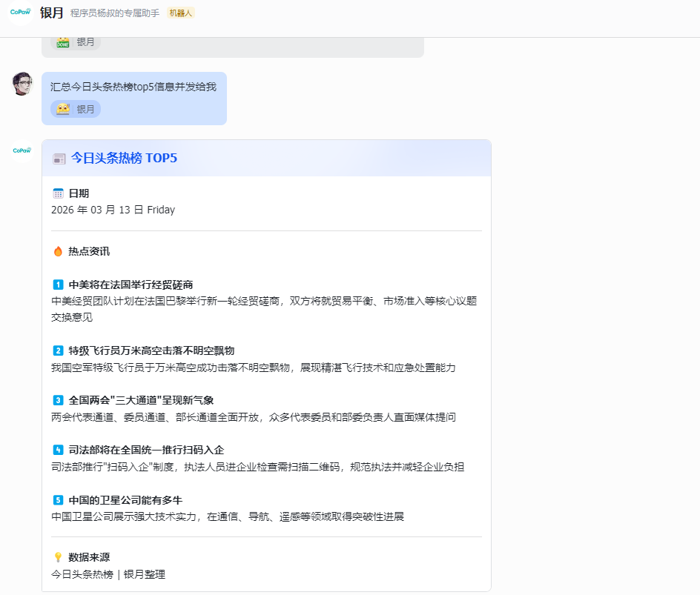The image size is (700, 595).
Task: Click the CoPaw bot avatar beside the TOP5 card
Action: (x=22, y=150)
